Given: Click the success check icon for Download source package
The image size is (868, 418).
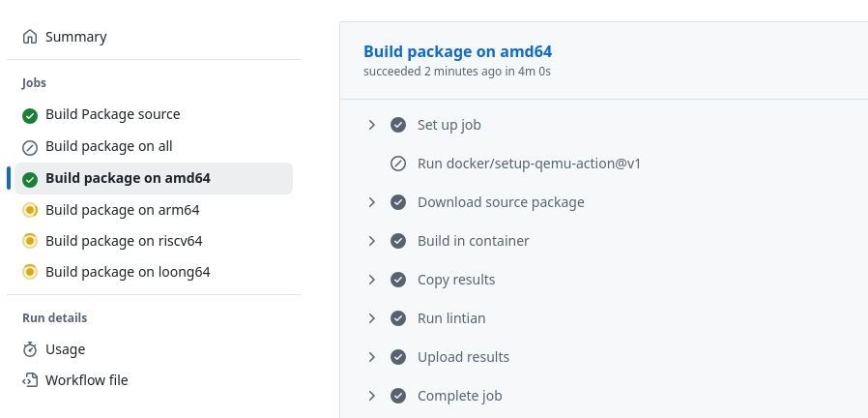Looking at the screenshot, I should tap(398, 202).
